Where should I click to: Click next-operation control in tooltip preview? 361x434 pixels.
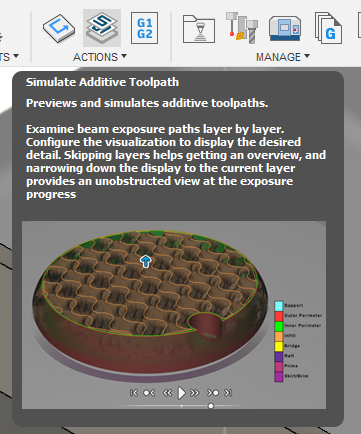point(213,393)
